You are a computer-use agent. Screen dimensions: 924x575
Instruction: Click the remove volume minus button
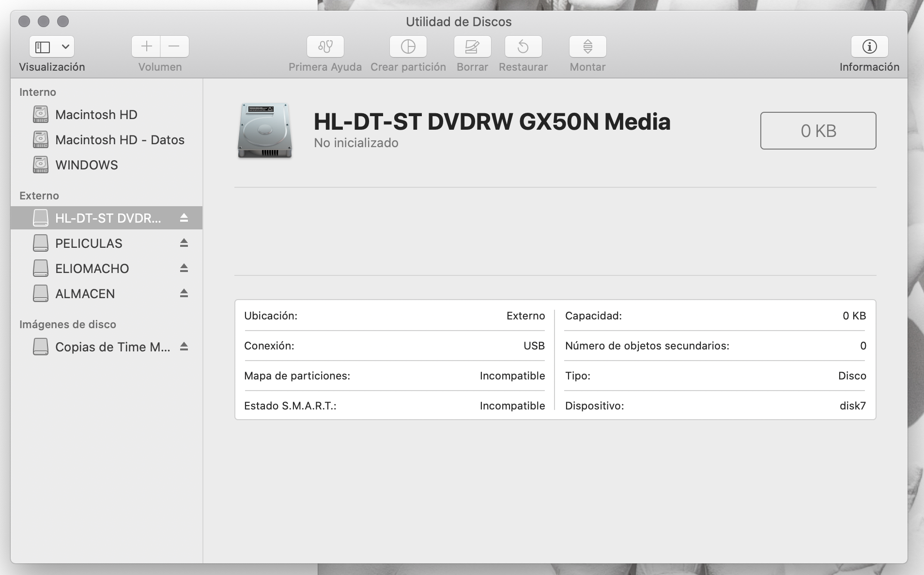[174, 46]
